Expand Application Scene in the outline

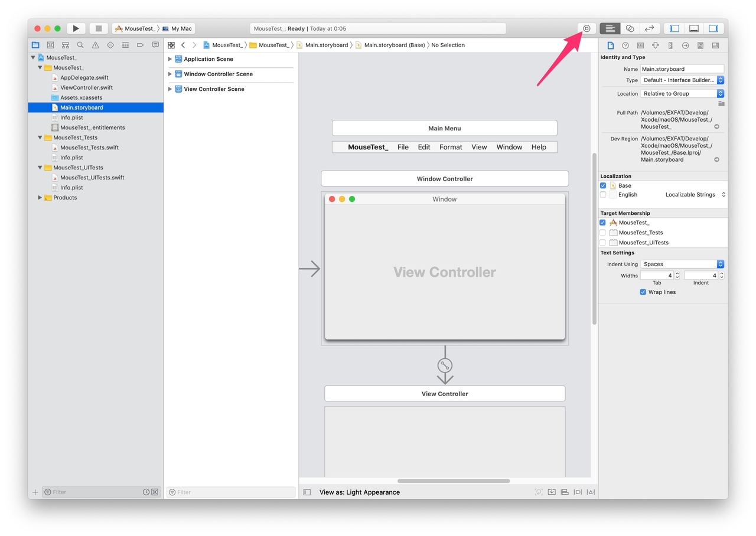coord(170,59)
